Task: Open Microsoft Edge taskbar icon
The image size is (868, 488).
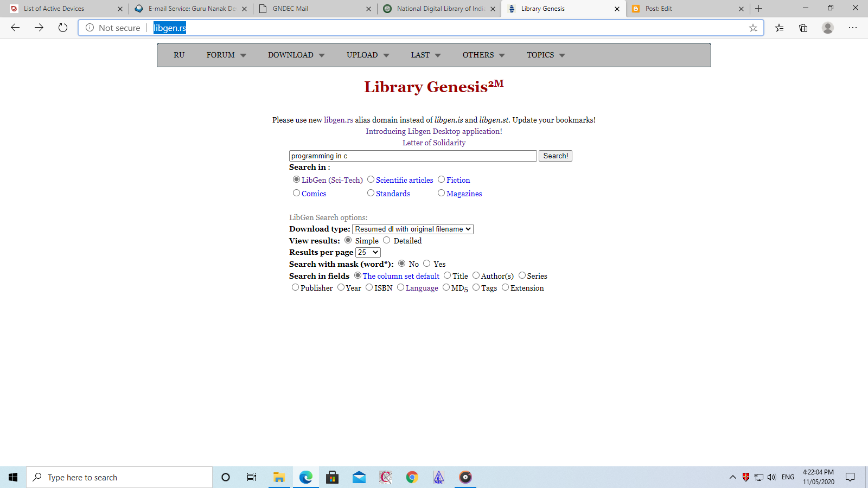Action: click(x=306, y=477)
